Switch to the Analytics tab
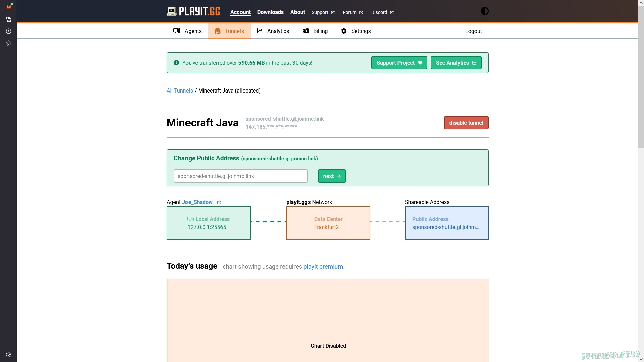The width and height of the screenshot is (644, 362). (273, 31)
